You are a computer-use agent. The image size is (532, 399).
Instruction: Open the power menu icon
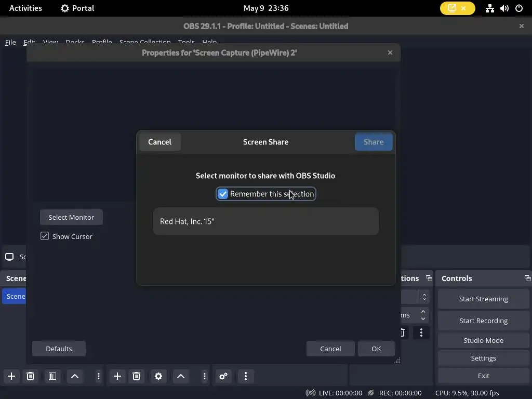tap(519, 8)
